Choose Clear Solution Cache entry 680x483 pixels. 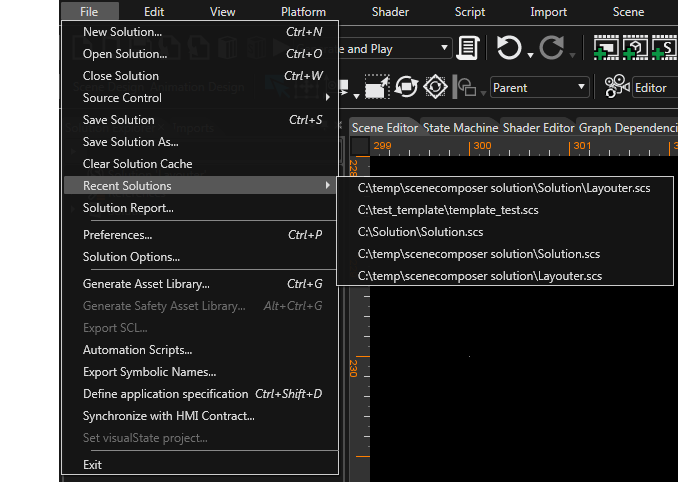coord(201,164)
